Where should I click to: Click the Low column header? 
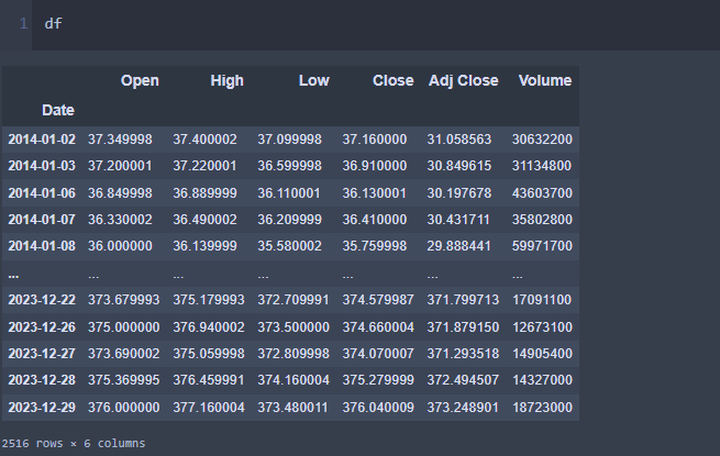[x=313, y=81]
